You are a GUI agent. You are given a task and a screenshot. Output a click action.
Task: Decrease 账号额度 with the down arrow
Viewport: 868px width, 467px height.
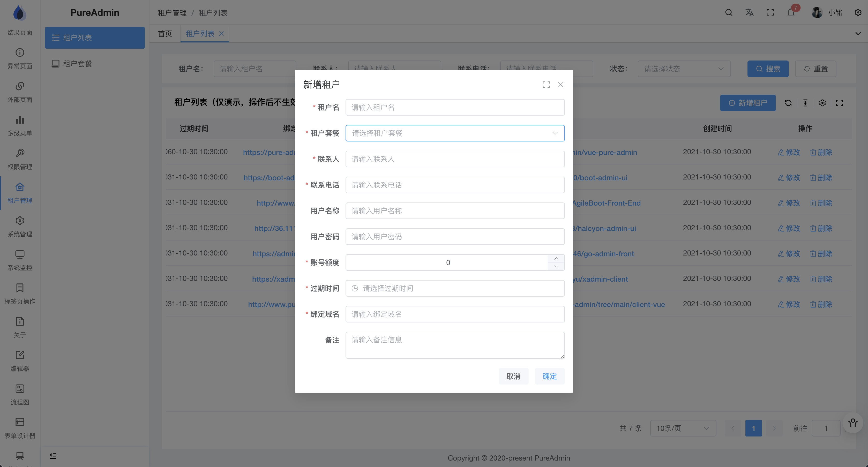pos(556,267)
